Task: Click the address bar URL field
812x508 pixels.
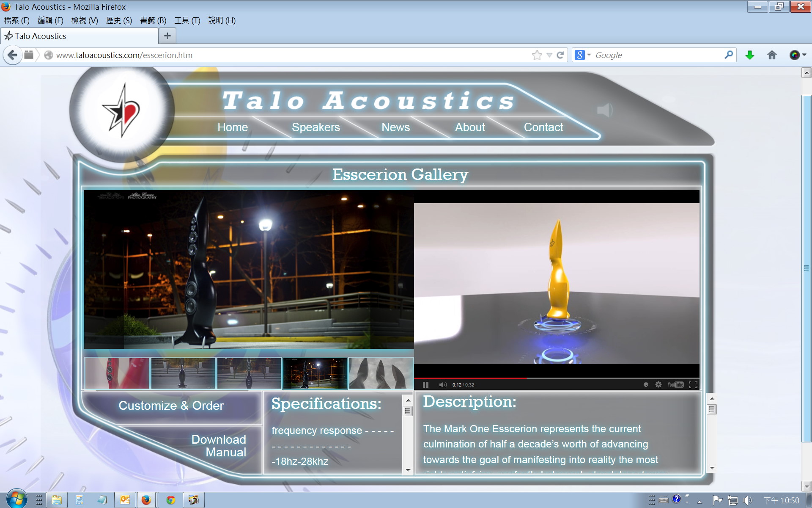Action: tap(292, 55)
